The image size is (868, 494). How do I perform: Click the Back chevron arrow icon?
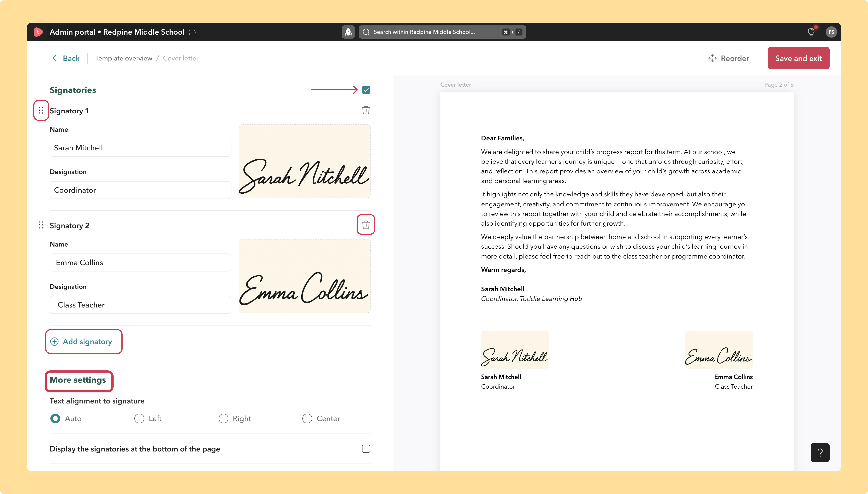pyautogui.click(x=54, y=58)
